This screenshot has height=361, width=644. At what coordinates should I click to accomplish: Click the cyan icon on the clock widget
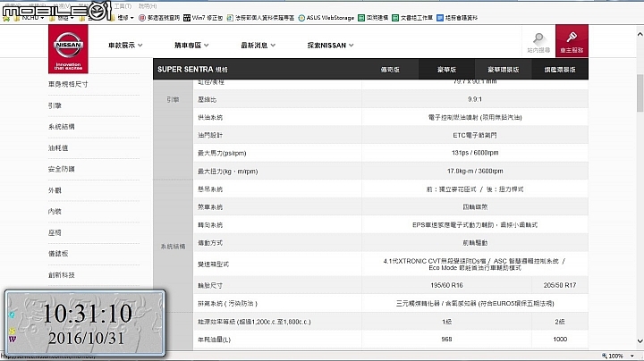[x=12, y=315]
